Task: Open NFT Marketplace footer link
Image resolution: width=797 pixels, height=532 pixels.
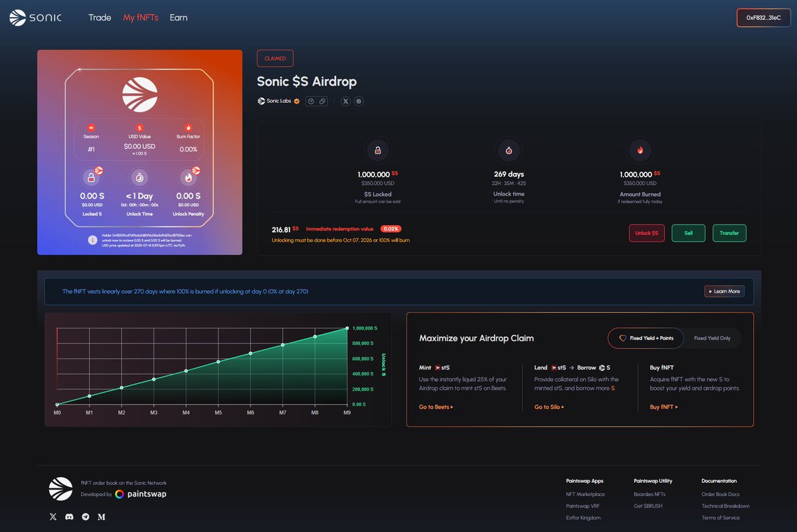Action: click(585, 494)
